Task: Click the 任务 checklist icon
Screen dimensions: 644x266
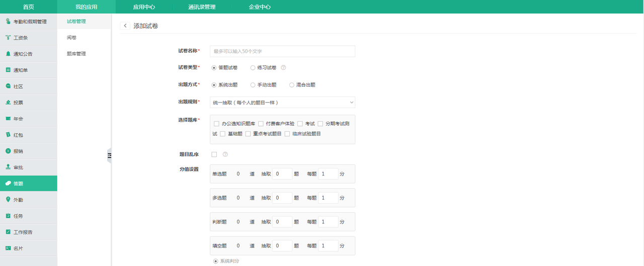Action: (x=8, y=216)
